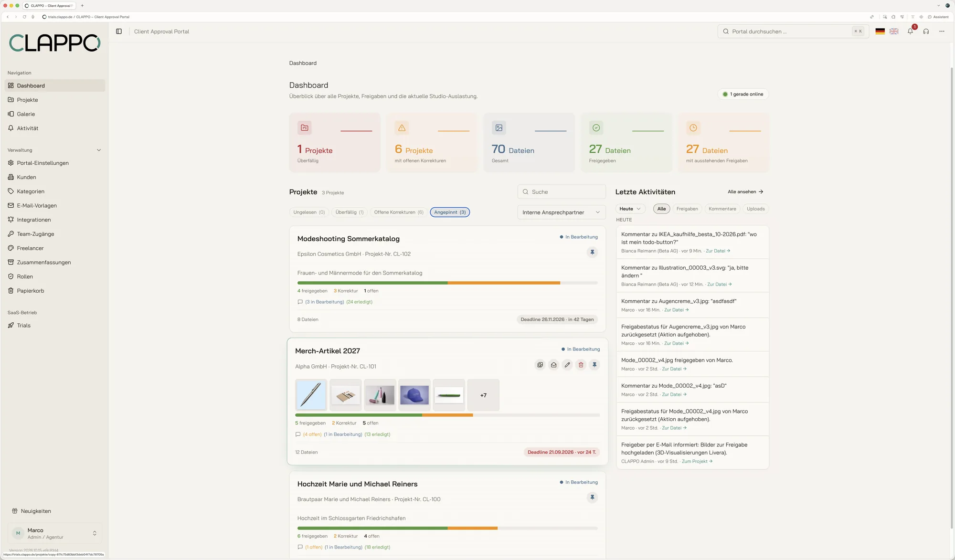Select the Freigaben activity tab

point(687,209)
